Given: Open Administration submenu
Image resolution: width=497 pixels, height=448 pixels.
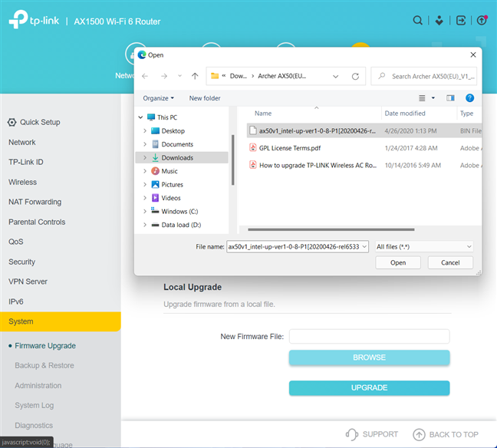Looking at the screenshot, I should point(38,386).
